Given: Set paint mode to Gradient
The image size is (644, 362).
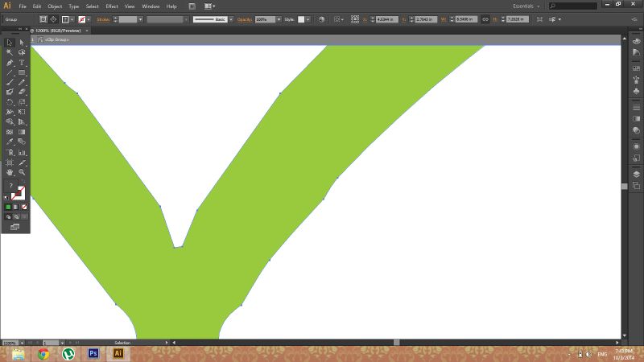Looking at the screenshot, I should point(16,207).
